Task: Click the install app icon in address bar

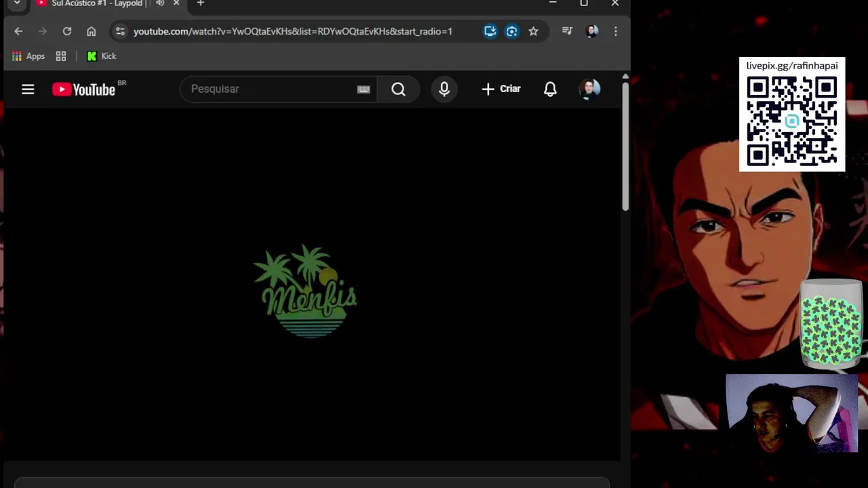Action: point(490,31)
